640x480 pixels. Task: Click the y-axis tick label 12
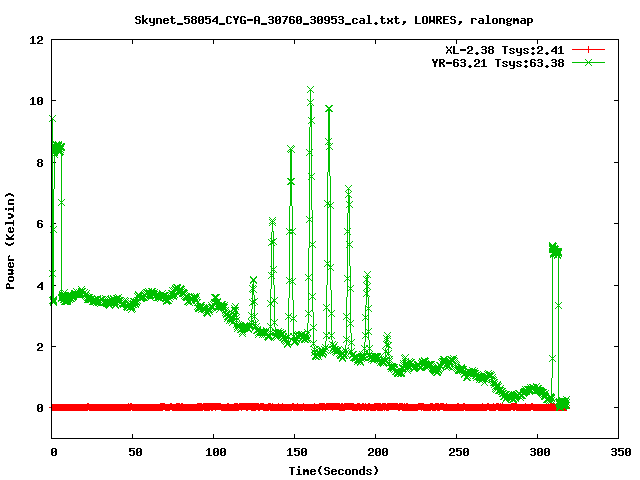(36, 40)
